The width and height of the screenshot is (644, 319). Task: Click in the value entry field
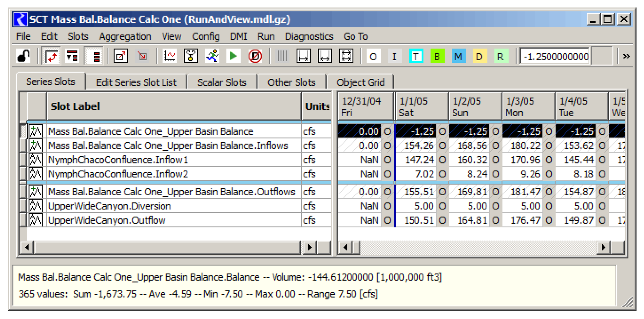point(555,57)
